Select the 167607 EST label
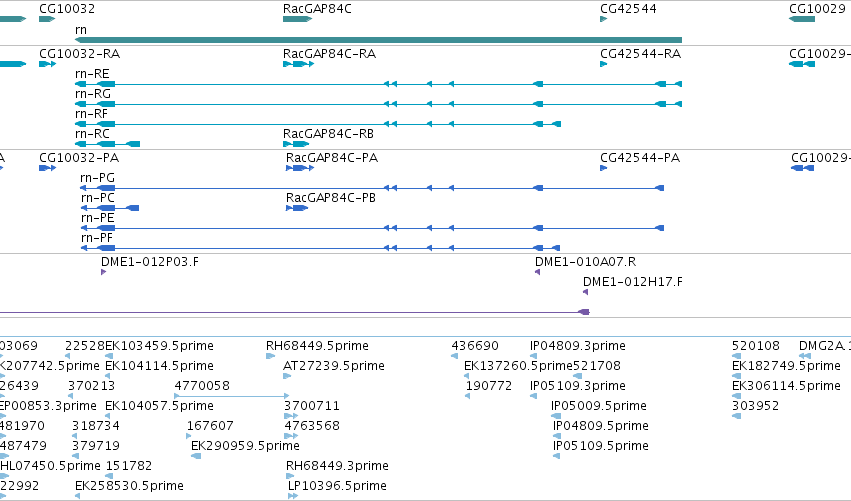Viewport: 851px width, 501px height. click(x=210, y=427)
